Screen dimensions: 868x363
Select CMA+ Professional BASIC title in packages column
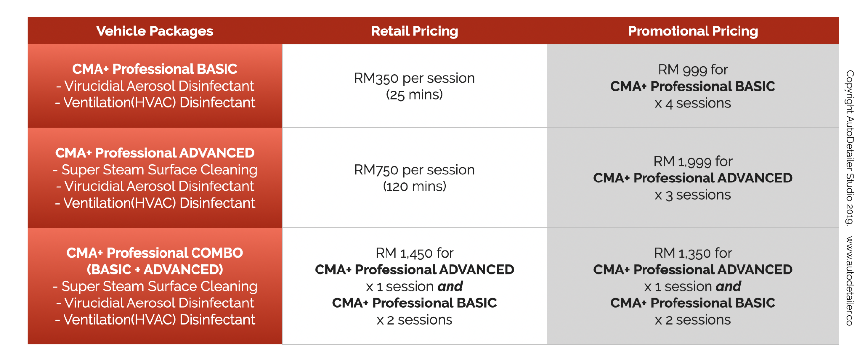(x=155, y=69)
